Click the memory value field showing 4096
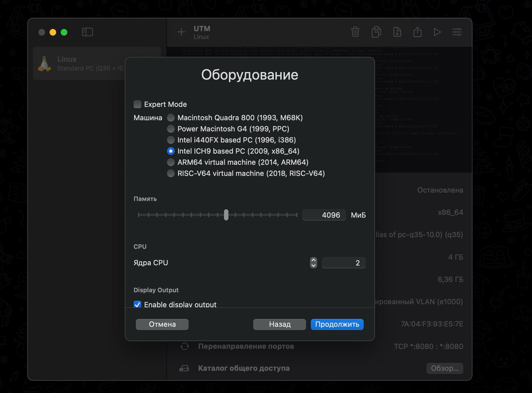This screenshot has height=393, width=532. pyautogui.click(x=324, y=215)
